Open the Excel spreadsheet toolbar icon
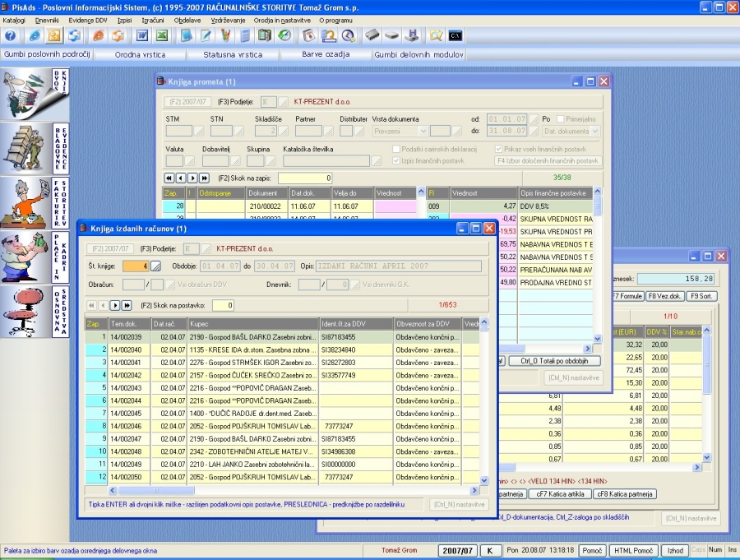Image resolution: width=740 pixels, height=560 pixels. pos(162,35)
